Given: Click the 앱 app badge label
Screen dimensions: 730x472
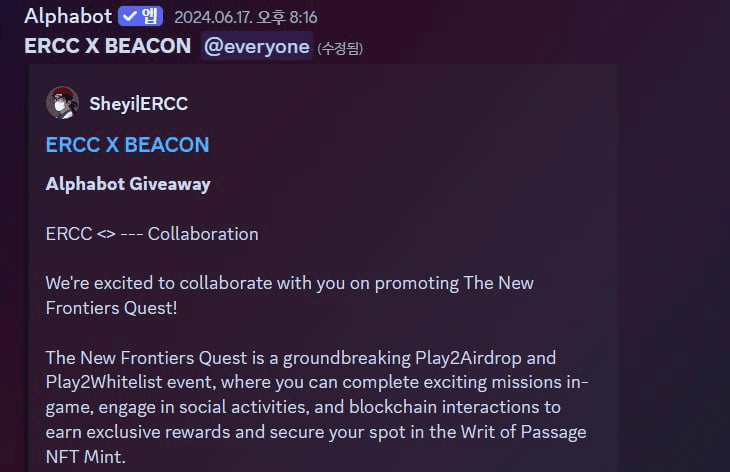Looking at the screenshot, I should point(149,16).
